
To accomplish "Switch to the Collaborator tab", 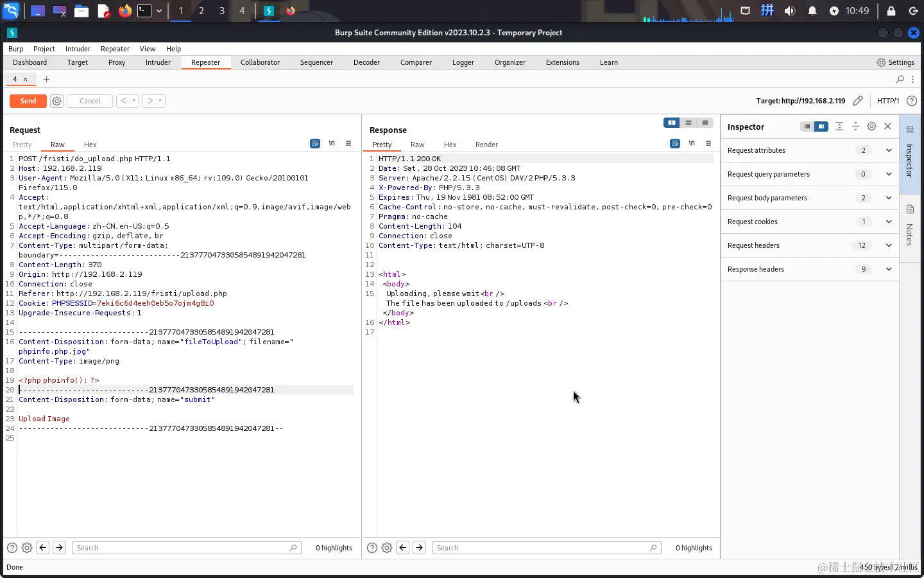I will (260, 62).
